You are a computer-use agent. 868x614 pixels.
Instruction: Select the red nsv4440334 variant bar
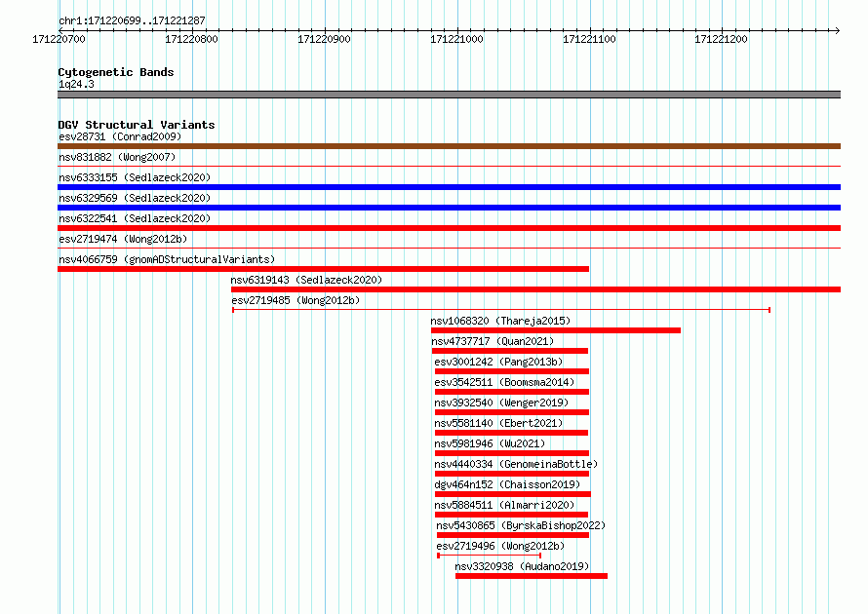(x=512, y=474)
